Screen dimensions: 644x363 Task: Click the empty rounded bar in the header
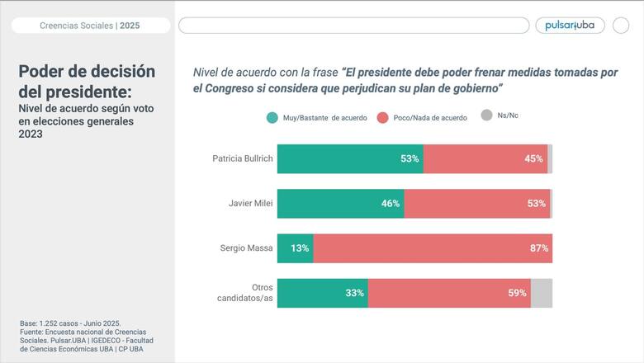353,26
